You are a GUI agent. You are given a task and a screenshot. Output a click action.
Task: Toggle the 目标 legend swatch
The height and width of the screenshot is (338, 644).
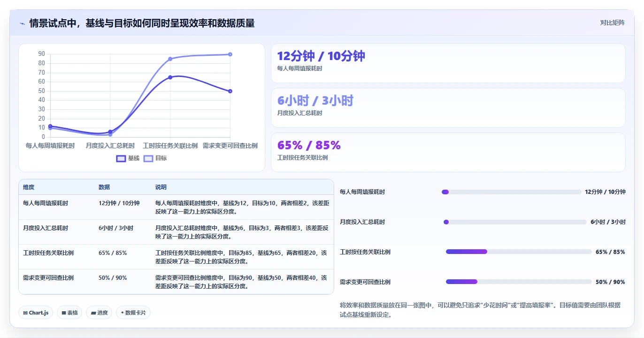point(148,159)
